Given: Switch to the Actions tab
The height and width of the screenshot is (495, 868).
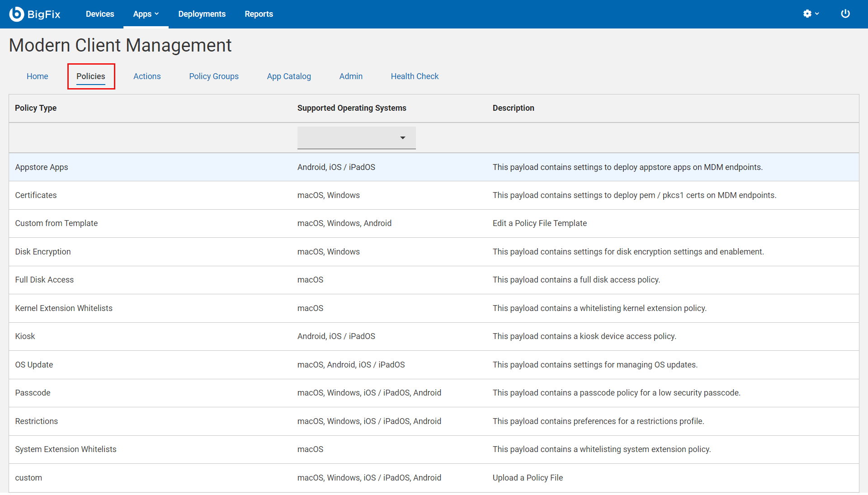Looking at the screenshot, I should 147,76.
